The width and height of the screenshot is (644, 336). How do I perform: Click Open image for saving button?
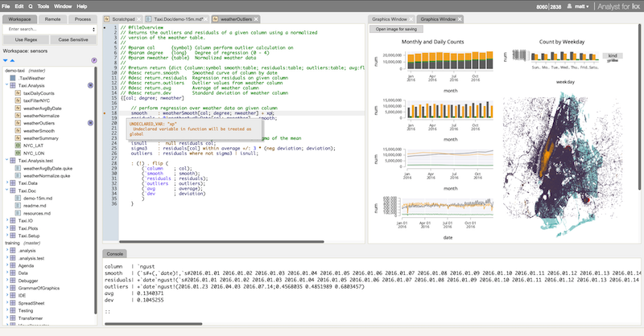tap(396, 29)
